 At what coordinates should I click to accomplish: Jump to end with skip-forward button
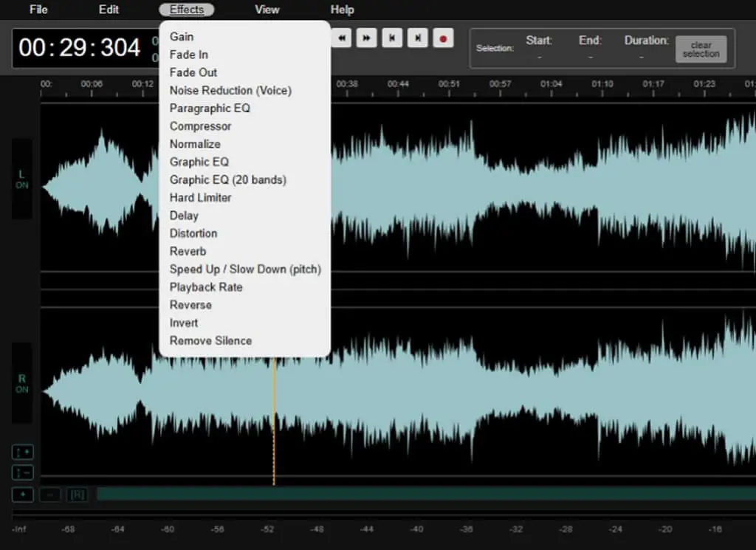coord(418,38)
